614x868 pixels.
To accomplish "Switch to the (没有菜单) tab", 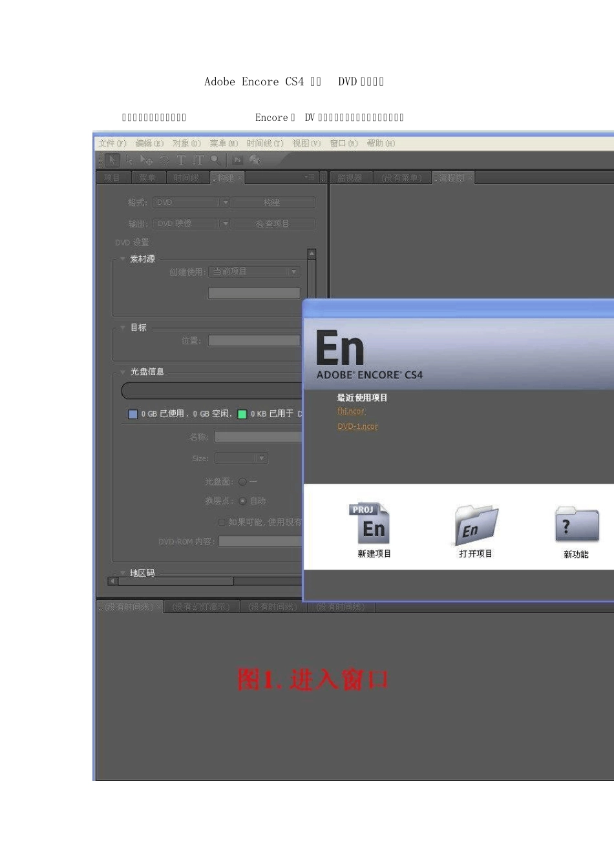I will 401,178.
